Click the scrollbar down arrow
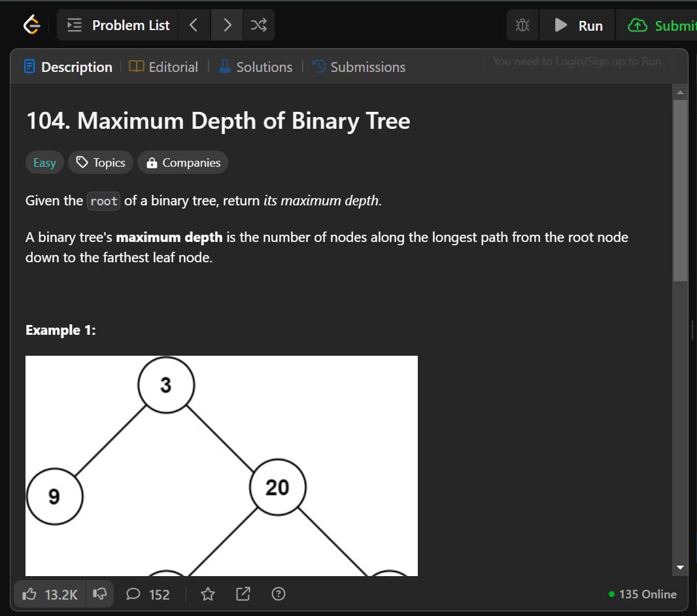Screen dimensions: 697x616 click(680, 568)
